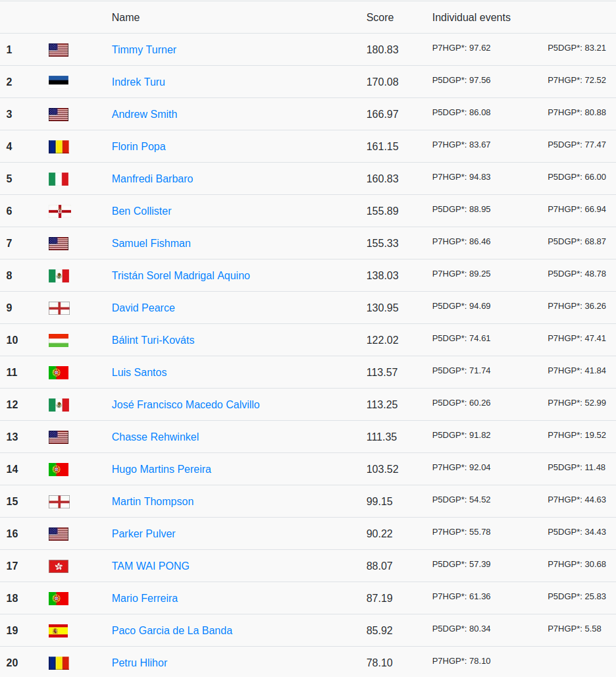View Hugo Martins Pereira's profile
Viewport: 616px width, 677px height.
(x=161, y=469)
